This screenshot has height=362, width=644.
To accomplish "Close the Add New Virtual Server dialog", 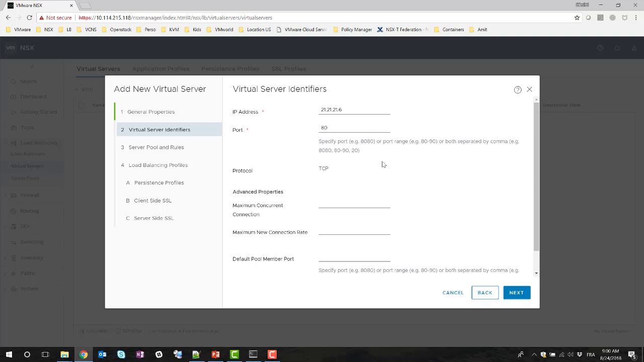I will point(529,89).
